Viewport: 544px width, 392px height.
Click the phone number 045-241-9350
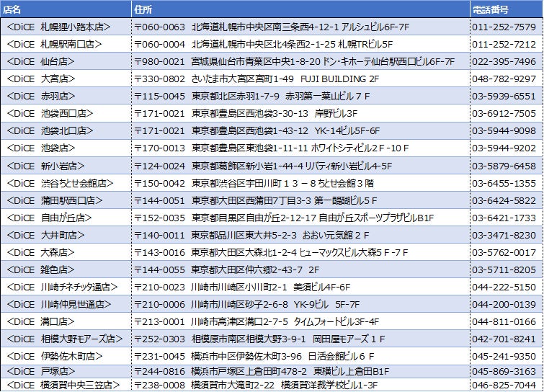point(504,356)
